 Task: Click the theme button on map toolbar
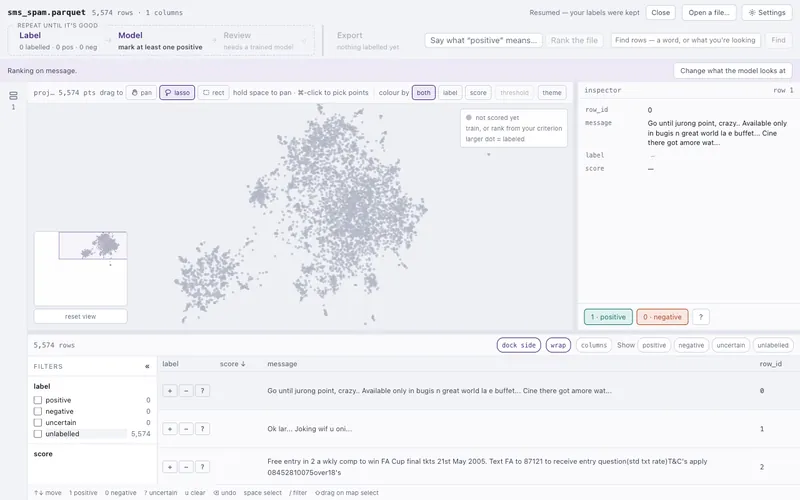pos(552,92)
